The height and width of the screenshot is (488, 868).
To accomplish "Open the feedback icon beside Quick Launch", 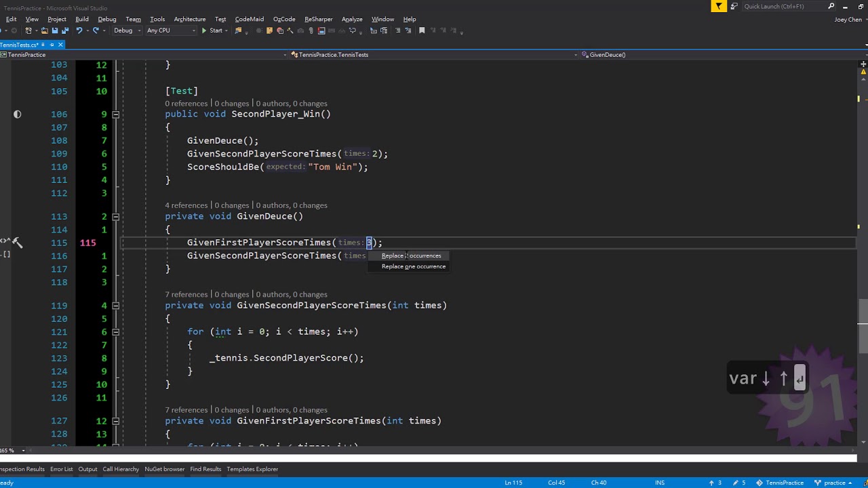I will [734, 6].
